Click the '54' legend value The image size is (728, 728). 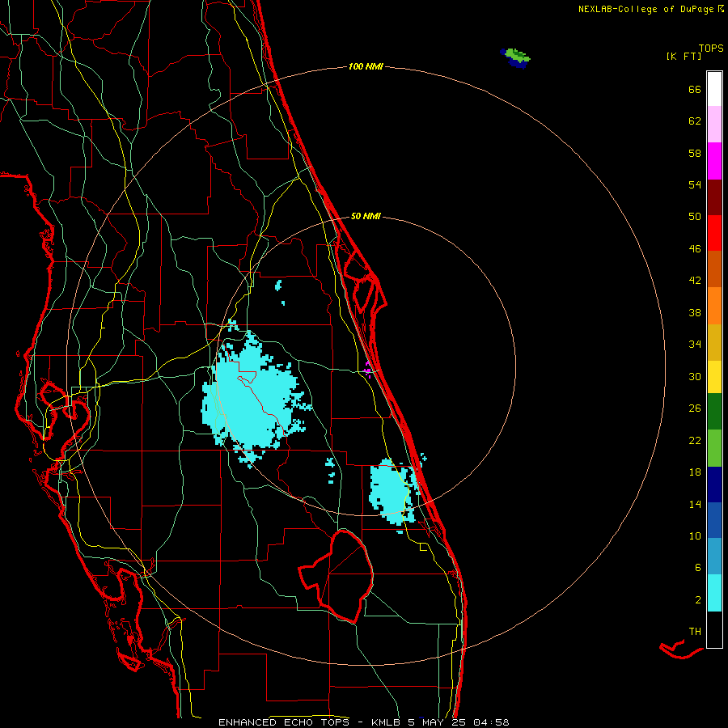pos(695,184)
